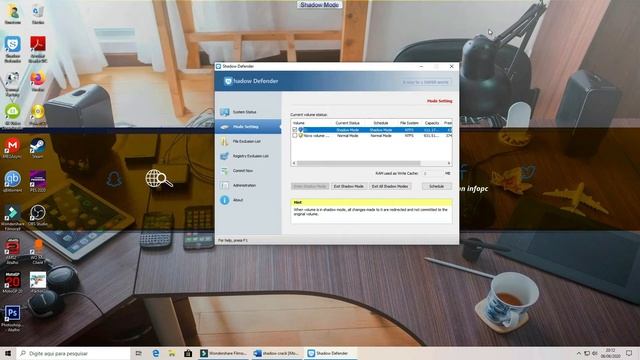The width and height of the screenshot is (640, 360).
Task: Click the Shadow Mode banner at top
Action: [320, 5]
